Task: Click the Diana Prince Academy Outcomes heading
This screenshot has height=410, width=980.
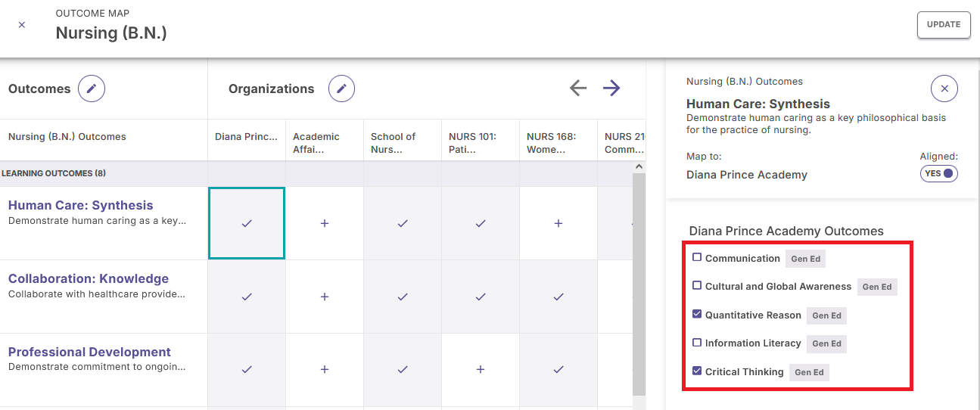Action: [786, 231]
